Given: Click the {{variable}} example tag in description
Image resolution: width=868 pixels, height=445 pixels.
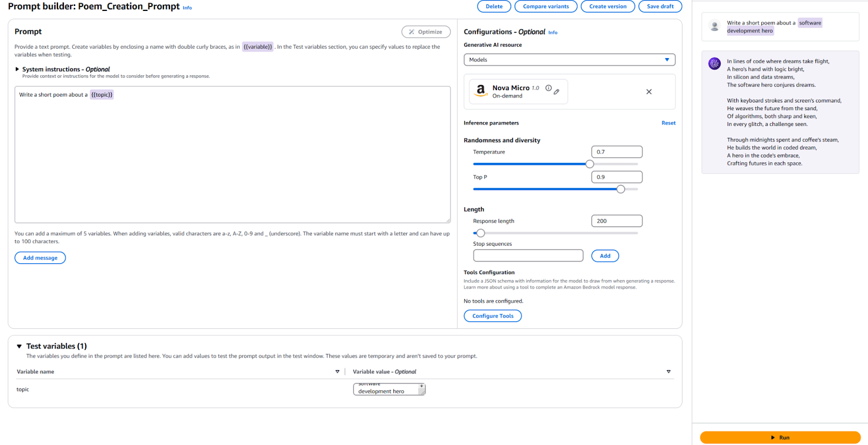Looking at the screenshot, I should [258, 47].
